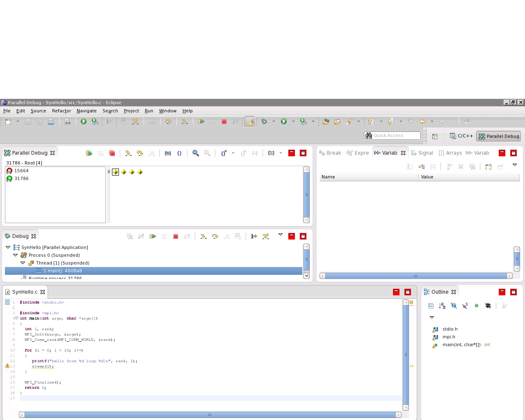The height and width of the screenshot is (420, 525).
Task: Zoom in on the Parallel Debug process view
Action: (x=196, y=153)
